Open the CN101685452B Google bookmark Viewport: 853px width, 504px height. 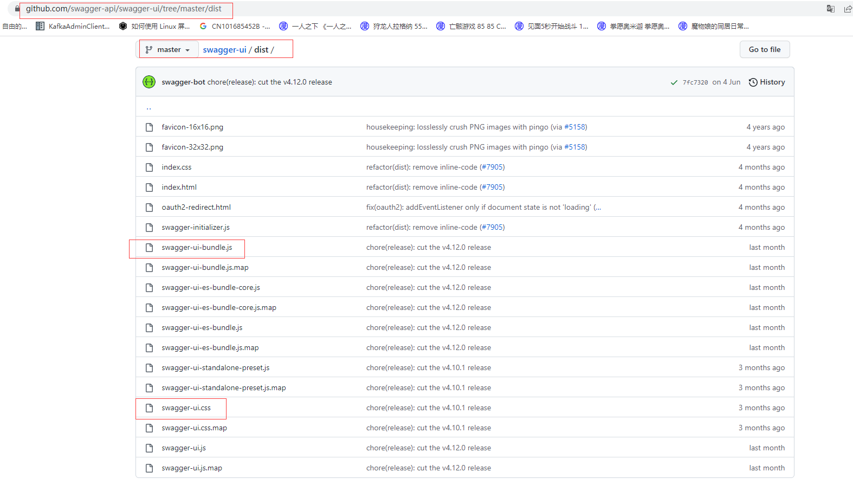click(x=235, y=26)
